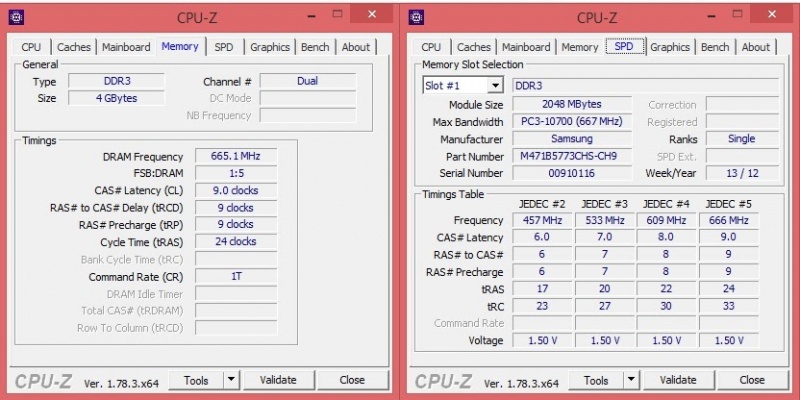Screen dimensions: 800x400
Task: Maximize the right CPU-Z window
Action: (x=737, y=14)
